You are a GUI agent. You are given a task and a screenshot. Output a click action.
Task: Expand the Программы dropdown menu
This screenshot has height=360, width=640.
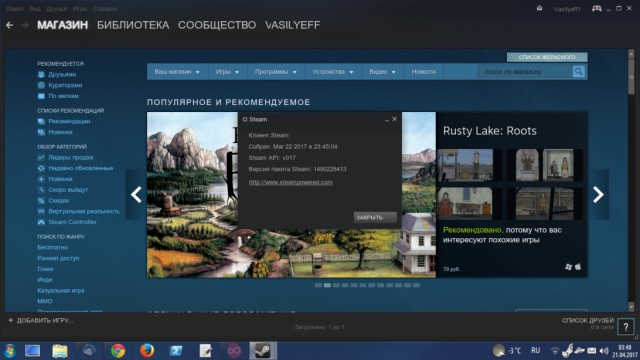(276, 72)
